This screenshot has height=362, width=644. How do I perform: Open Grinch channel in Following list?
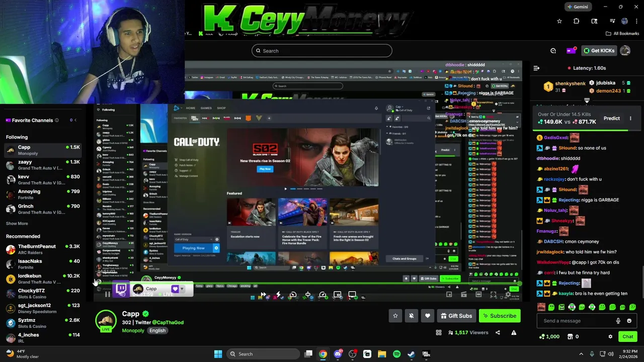click(43, 209)
